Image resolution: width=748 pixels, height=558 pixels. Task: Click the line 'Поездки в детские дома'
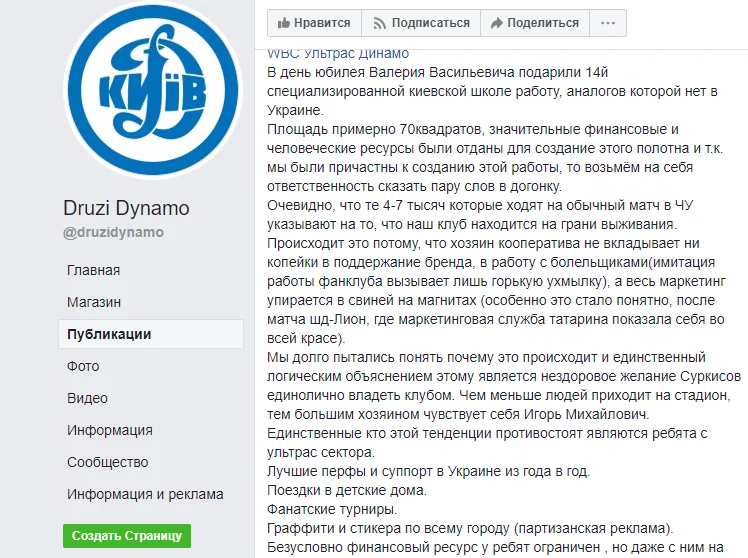[345, 490]
